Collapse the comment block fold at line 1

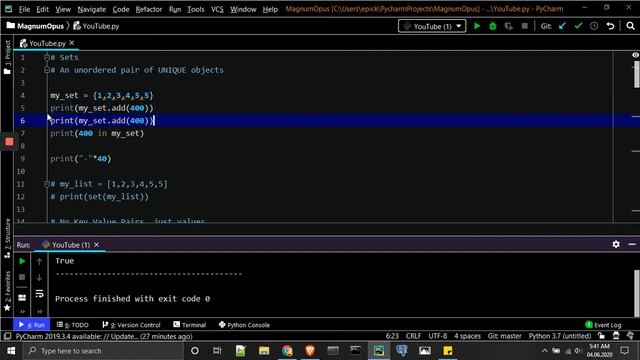47,58
